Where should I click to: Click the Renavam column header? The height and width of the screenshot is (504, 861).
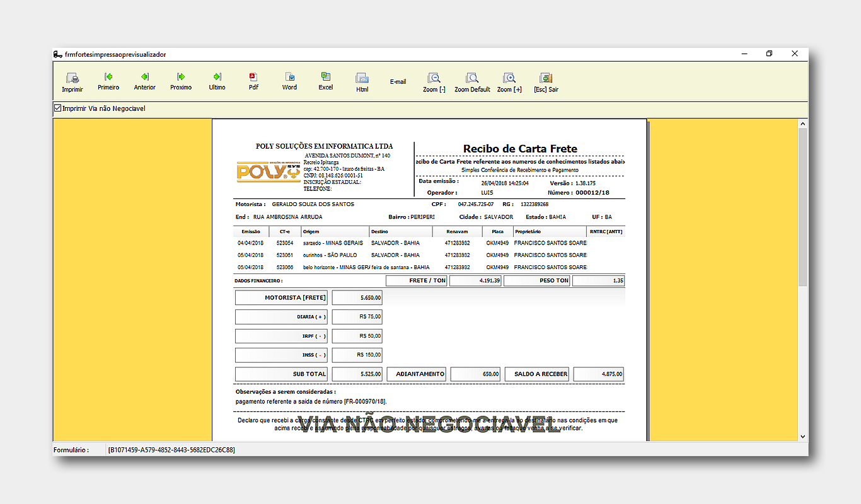(x=457, y=231)
